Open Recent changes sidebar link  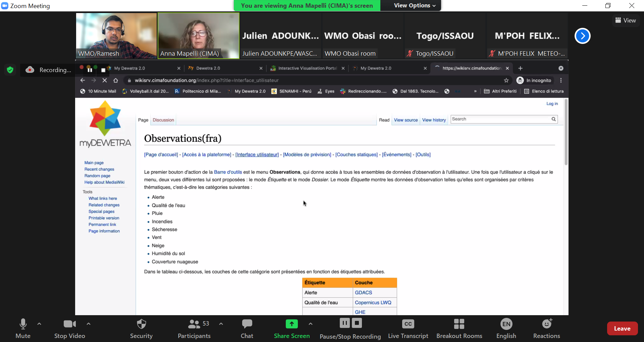tap(99, 169)
